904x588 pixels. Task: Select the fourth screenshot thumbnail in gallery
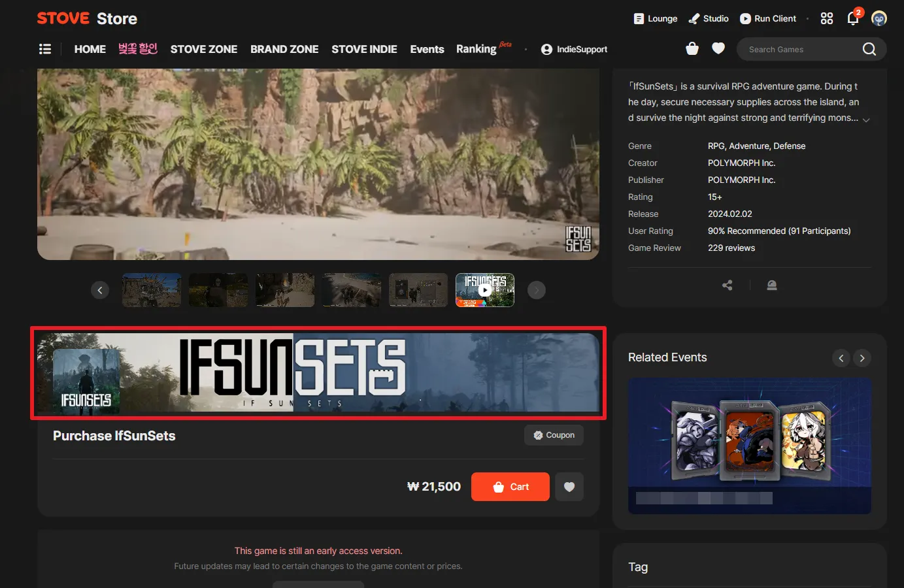point(352,290)
